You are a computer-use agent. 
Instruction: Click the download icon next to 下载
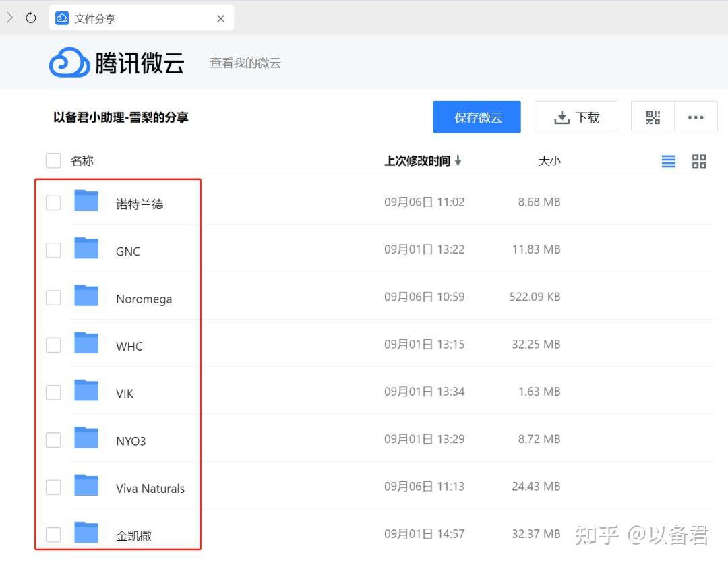tap(562, 116)
